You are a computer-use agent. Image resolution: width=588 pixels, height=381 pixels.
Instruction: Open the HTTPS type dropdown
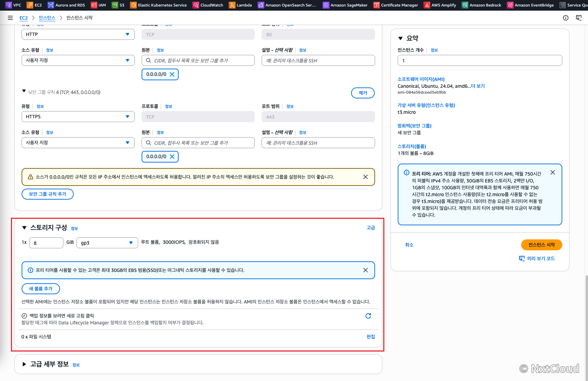pyautogui.click(x=78, y=117)
